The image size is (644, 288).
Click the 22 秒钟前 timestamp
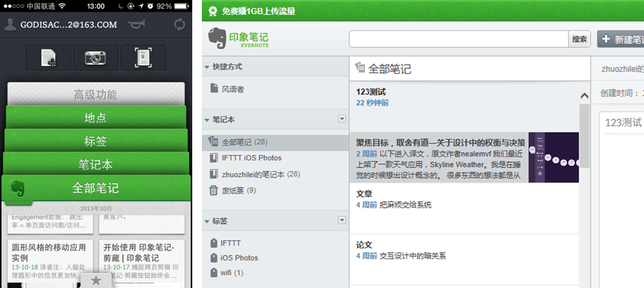pos(372,103)
